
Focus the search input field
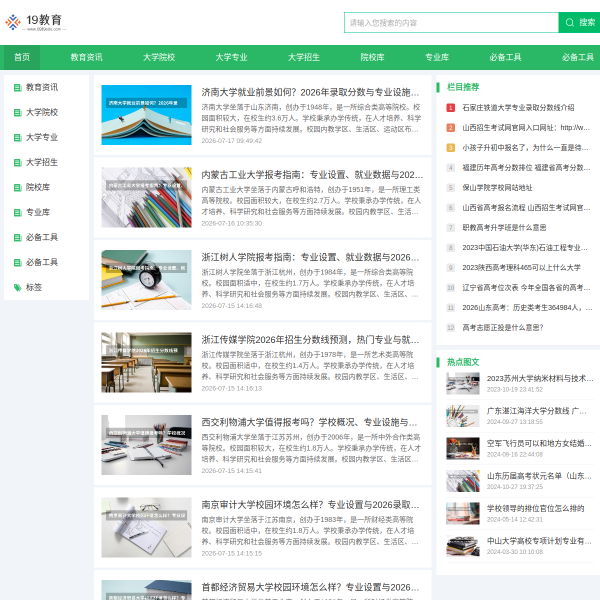[x=451, y=23]
